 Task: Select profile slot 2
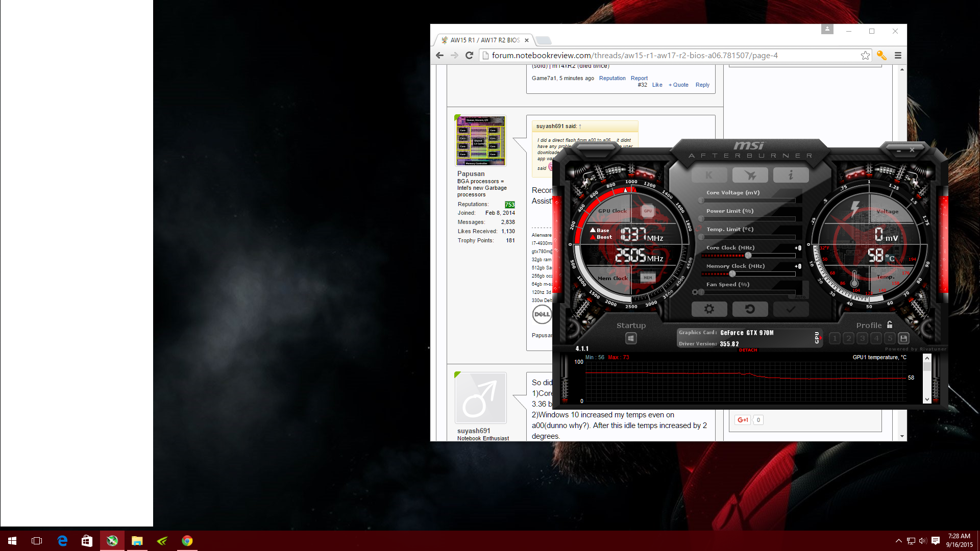tap(848, 338)
